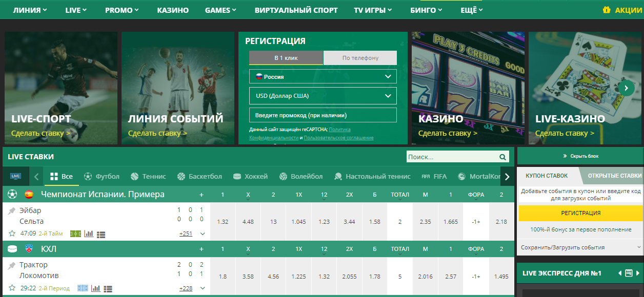Click Сделать ставку under LIVE-СПОРТ
Screen dimensions: 644x297
click(41, 133)
